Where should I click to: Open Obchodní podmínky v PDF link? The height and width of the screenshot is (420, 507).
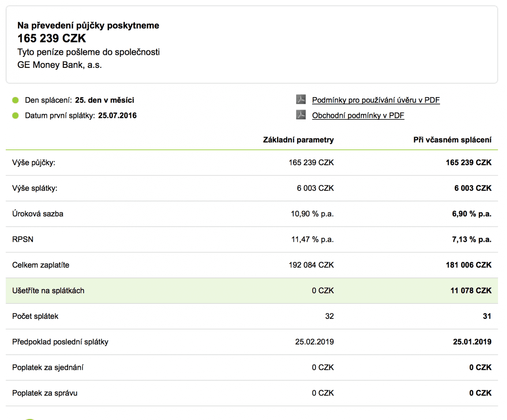pyautogui.click(x=358, y=115)
